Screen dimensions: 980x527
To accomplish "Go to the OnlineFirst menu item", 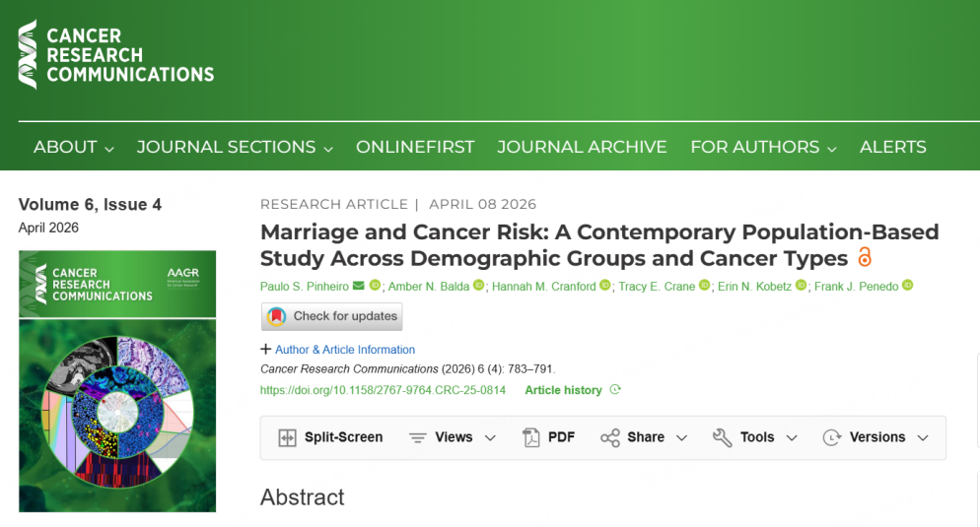I will [415, 147].
